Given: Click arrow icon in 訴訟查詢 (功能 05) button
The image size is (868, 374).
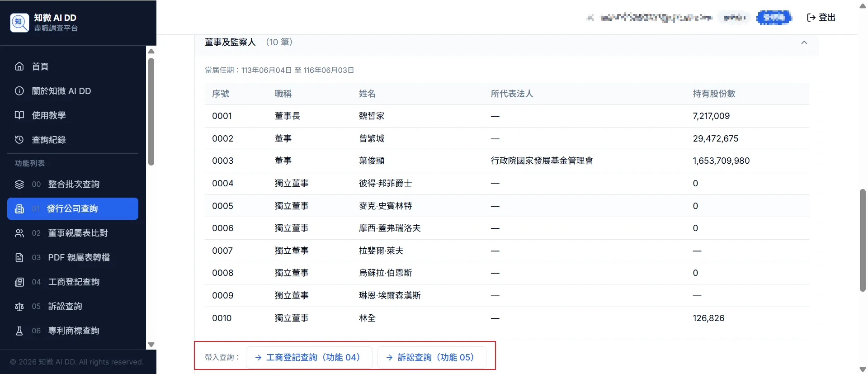Looking at the screenshot, I should (x=390, y=357).
